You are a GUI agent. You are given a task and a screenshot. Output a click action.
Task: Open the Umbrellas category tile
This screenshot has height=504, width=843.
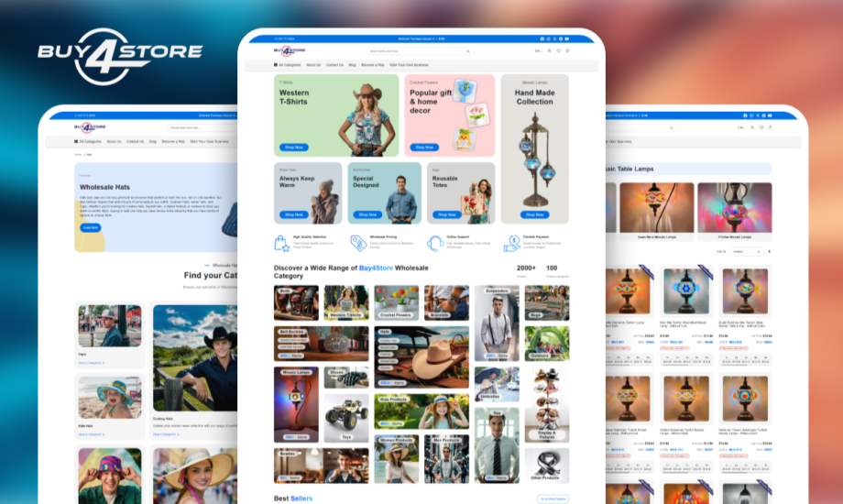(497, 384)
